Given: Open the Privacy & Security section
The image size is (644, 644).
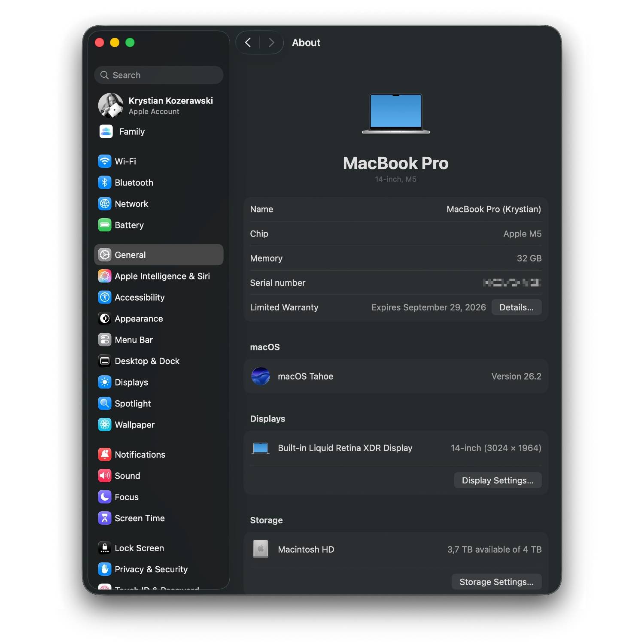Looking at the screenshot, I should 151,569.
